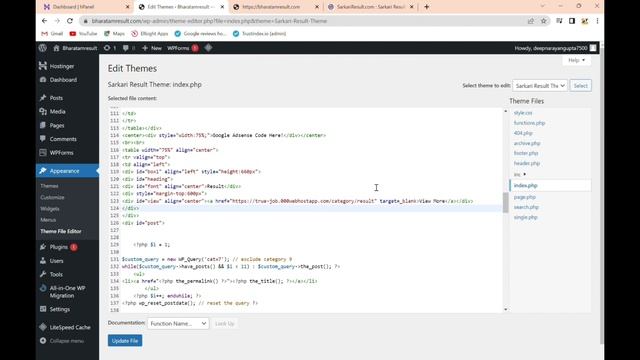
Task: Open footer.php theme file
Action: coord(526,153)
